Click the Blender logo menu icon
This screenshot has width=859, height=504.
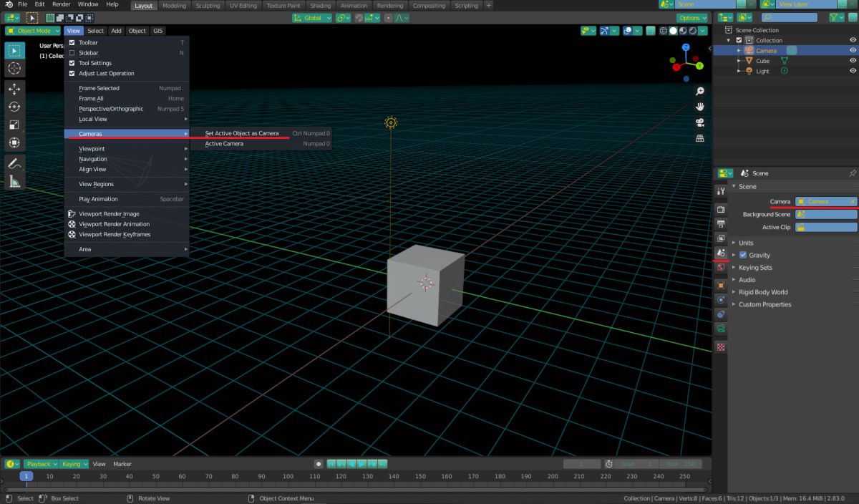tap(9, 4)
